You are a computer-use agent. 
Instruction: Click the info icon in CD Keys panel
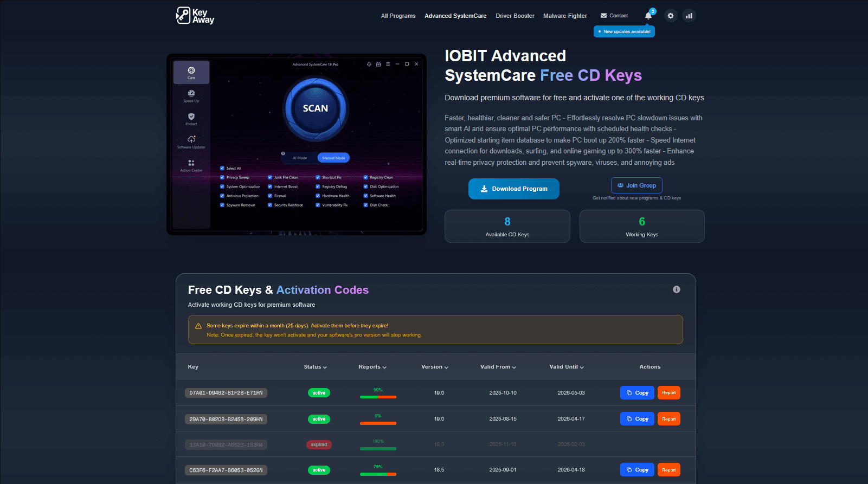pos(676,289)
